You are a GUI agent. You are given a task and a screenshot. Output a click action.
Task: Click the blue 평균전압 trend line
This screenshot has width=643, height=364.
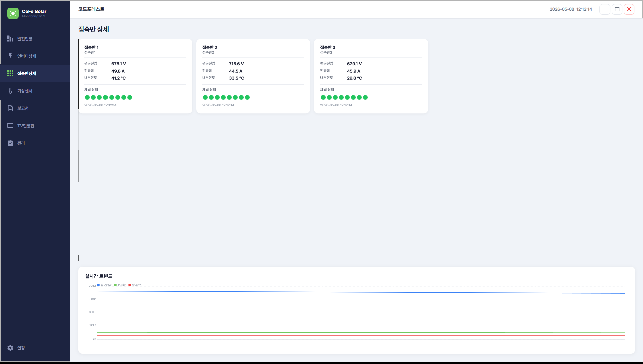361,292
